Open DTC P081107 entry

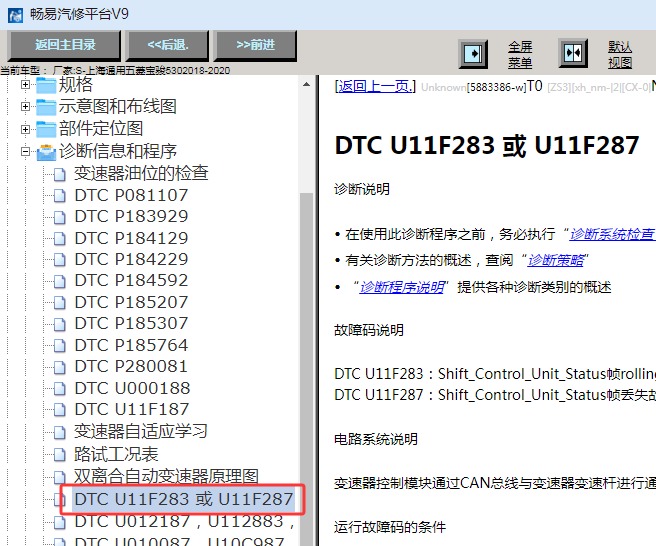[131, 195]
